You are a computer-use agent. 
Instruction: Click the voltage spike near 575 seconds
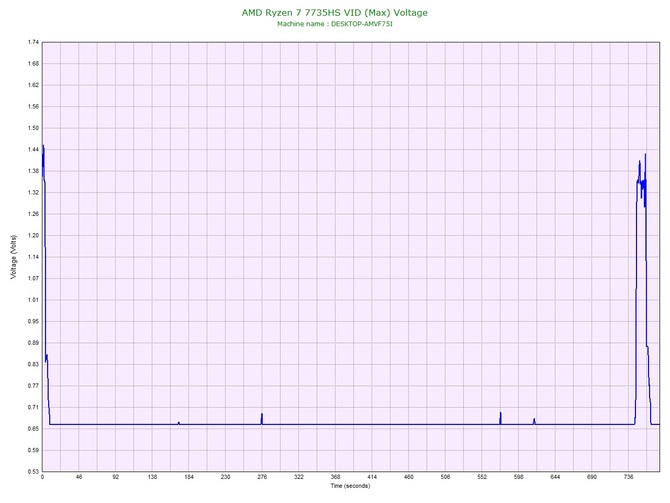[x=500, y=418]
